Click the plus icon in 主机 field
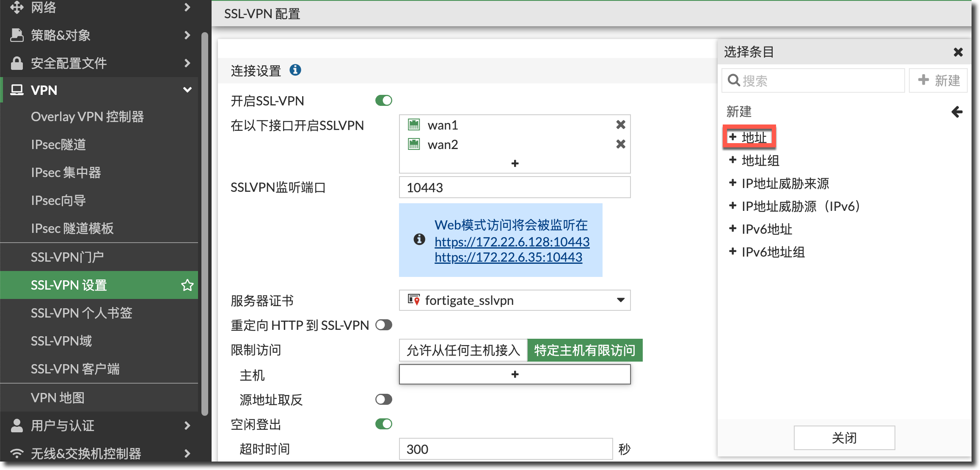Image resolution: width=980 pixels, height=470 pixels. pos(515,374)
